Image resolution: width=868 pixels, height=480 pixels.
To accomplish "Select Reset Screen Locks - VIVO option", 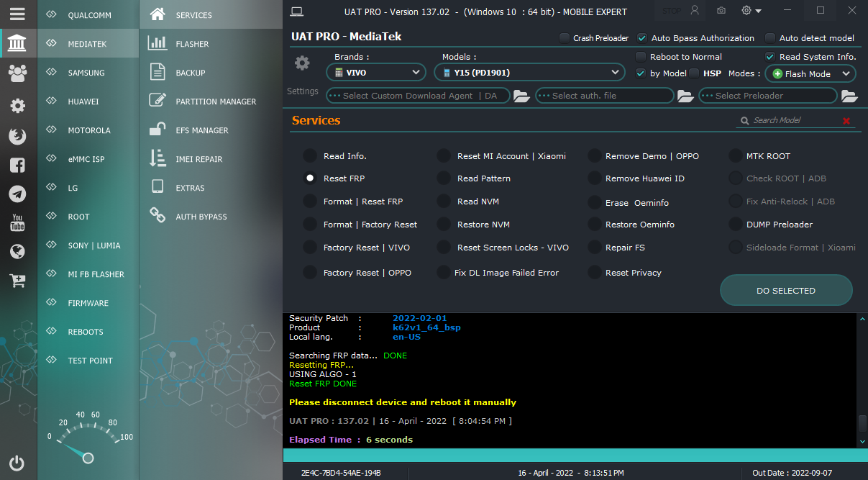I will (444, 248).
